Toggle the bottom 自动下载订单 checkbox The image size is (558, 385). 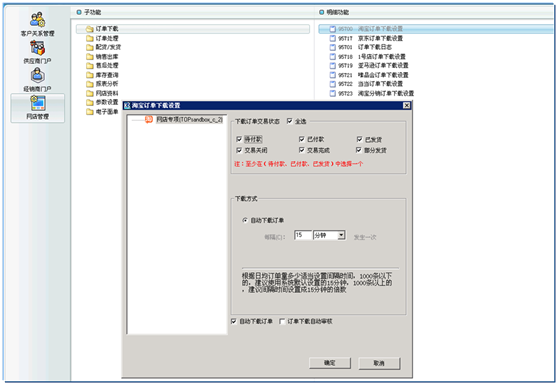[x=234, y=321]
